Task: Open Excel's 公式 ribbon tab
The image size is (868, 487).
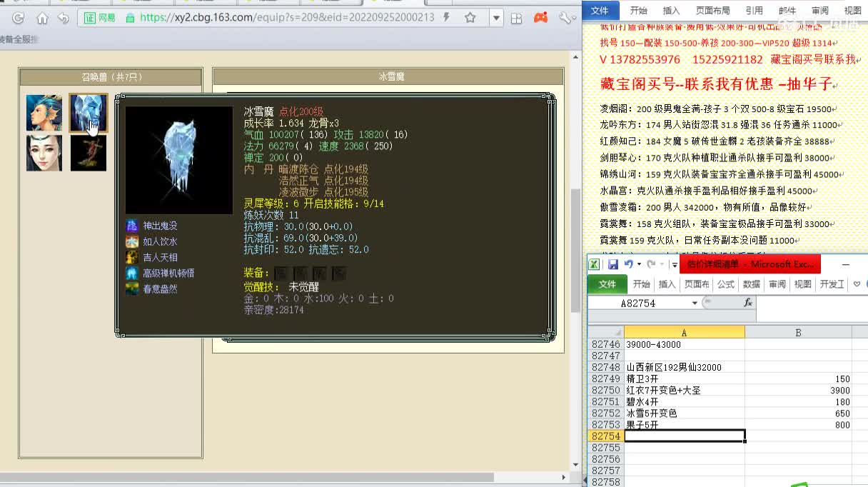Action: [x=725, y=284]
